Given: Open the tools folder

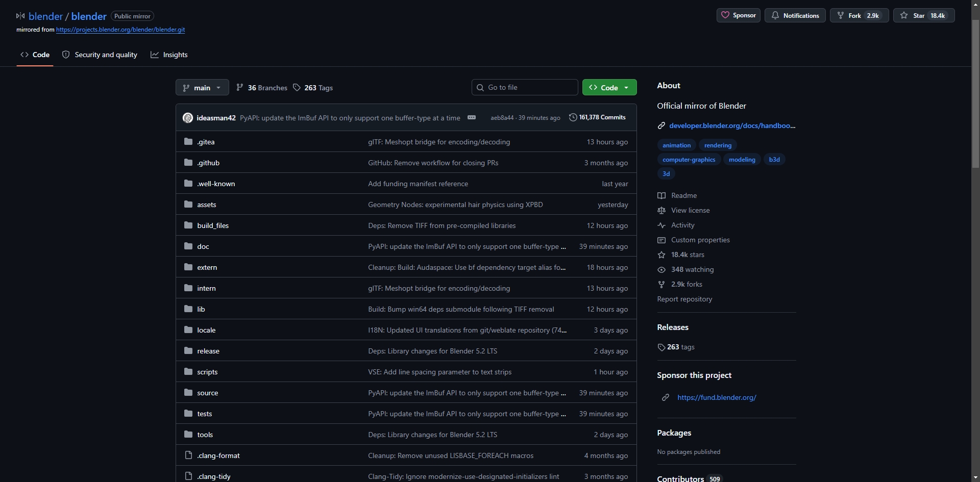Looking at the screenshot, I should 205,435.
